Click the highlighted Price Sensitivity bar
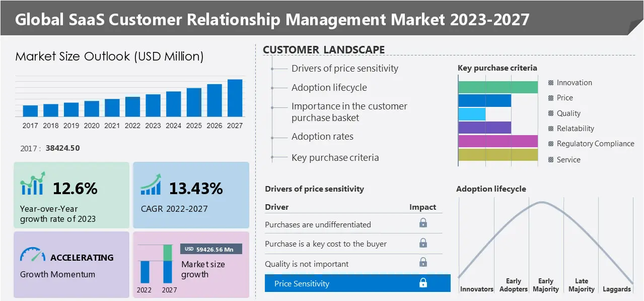644x301 pixels. [357, 283]
